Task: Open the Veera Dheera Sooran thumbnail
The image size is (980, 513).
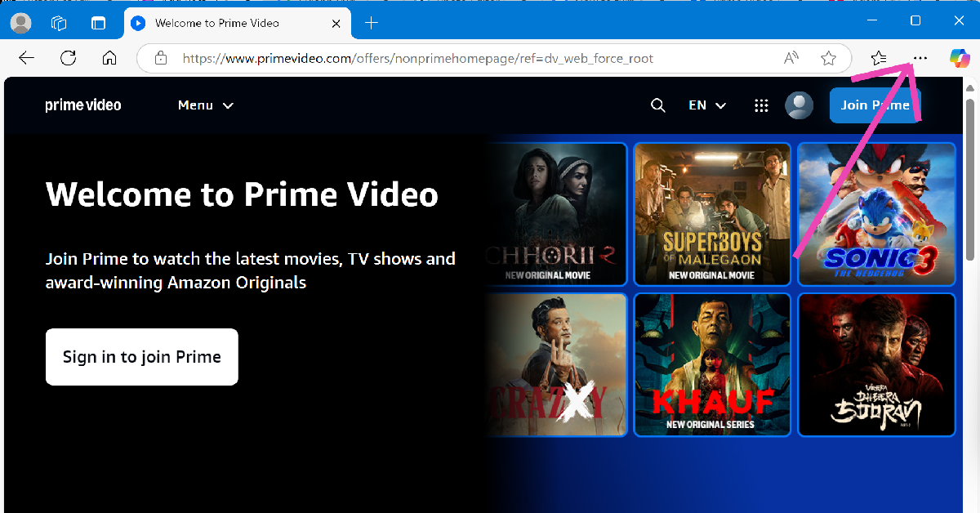Action: pos(877,364)
